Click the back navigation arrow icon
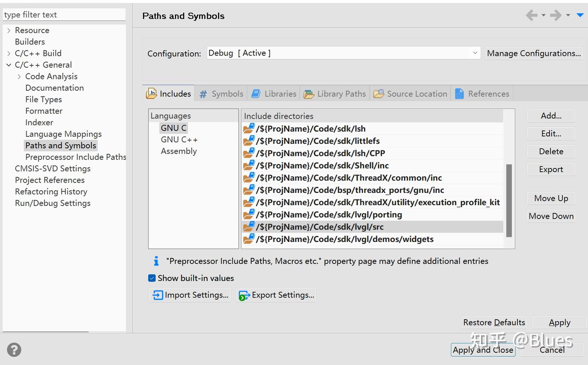588x365 pixels. click(532, 16)
